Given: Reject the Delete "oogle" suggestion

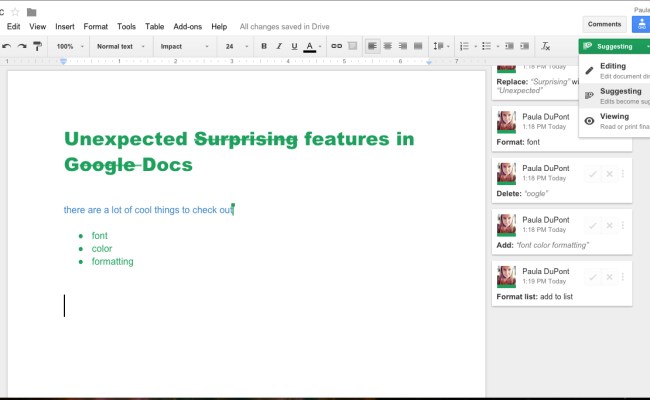Looking at the screenshot, I should (x=609, y=174).
